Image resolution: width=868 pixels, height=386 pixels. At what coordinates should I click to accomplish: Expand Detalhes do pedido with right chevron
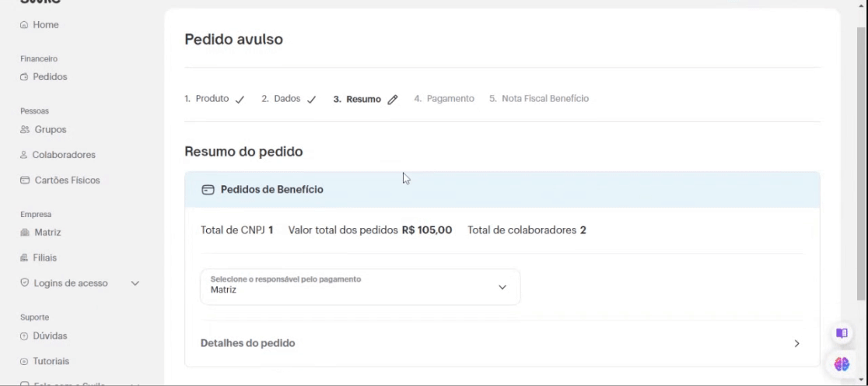(796, 343)
